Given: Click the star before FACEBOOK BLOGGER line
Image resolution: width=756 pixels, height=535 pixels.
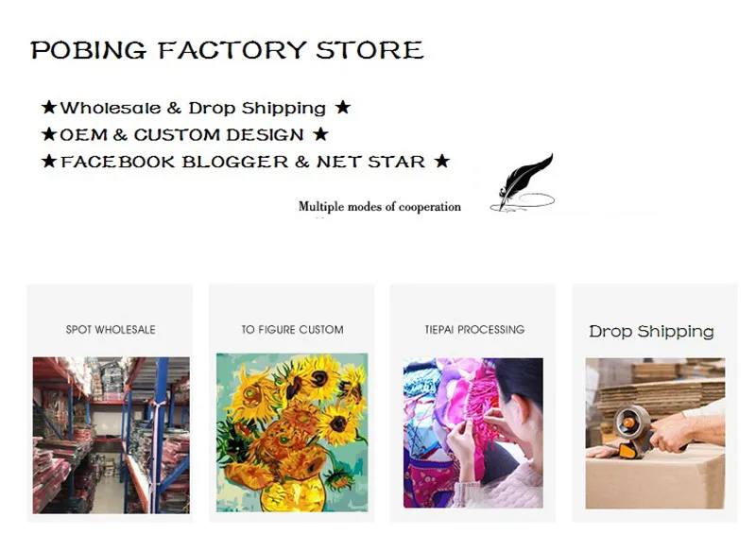Looking at the screenshot, I should 49,161.
